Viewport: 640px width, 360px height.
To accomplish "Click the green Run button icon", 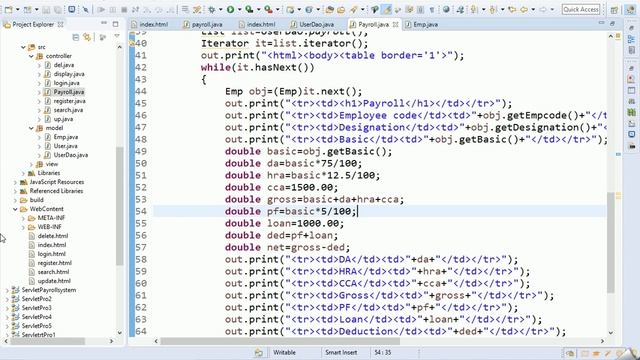I will coord(231,9).
